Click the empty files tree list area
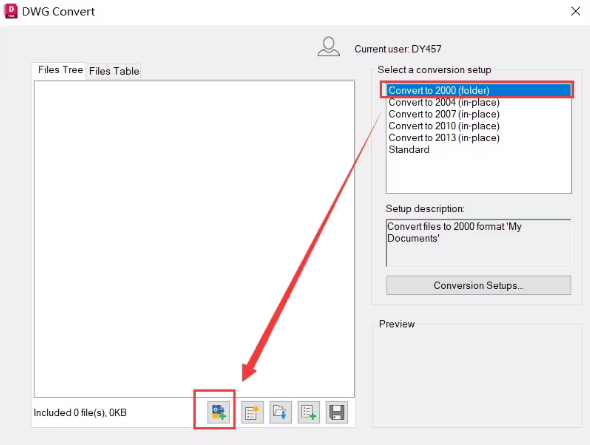Screen dimensions: 590x445 (194, 239)
